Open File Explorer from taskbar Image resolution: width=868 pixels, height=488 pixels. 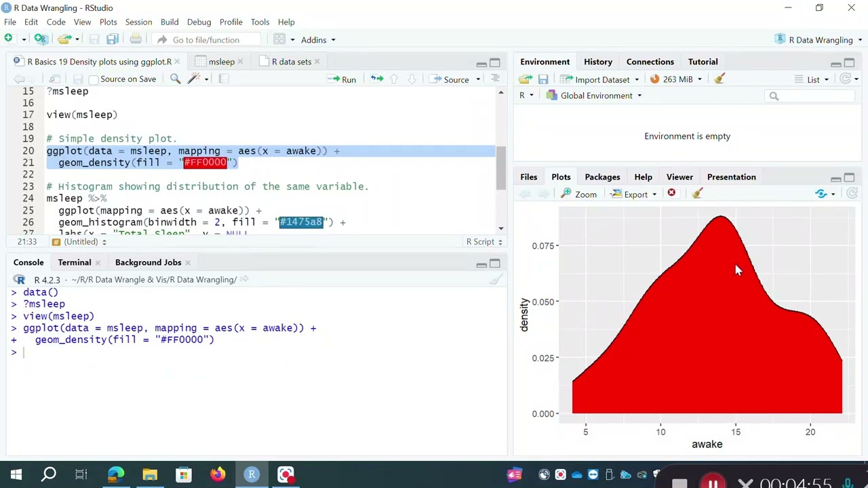click(150, 474)
